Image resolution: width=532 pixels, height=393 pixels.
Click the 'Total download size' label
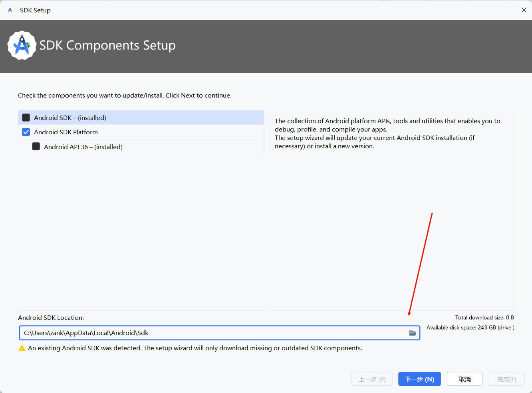coord(484,317)
